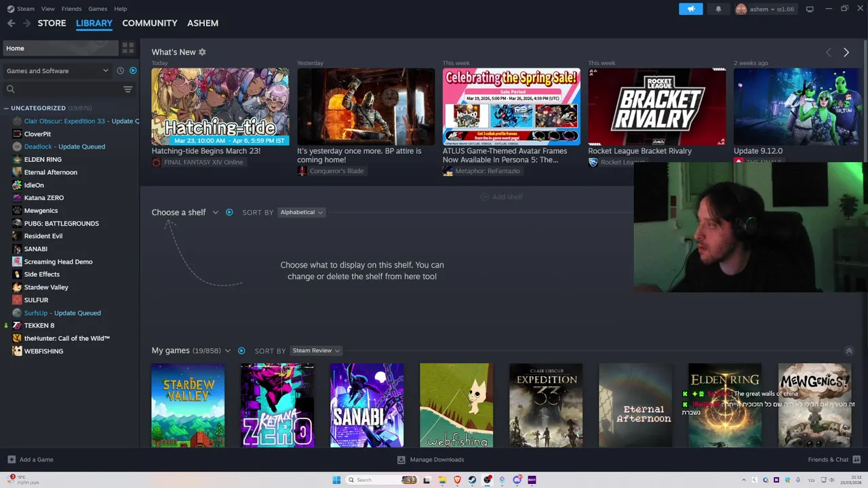868x488 pixels.
Task: Click the sidebar search magnifier icon
Action: 10,89
